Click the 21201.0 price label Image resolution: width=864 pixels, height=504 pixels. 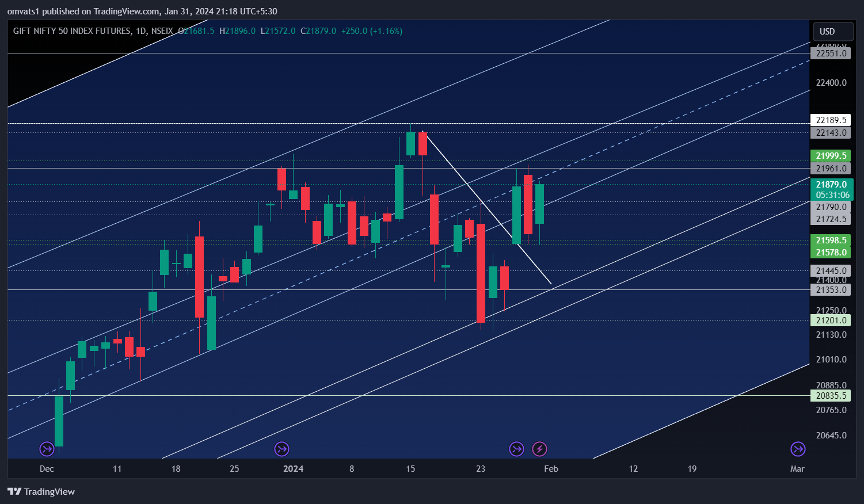coord(832,320)
